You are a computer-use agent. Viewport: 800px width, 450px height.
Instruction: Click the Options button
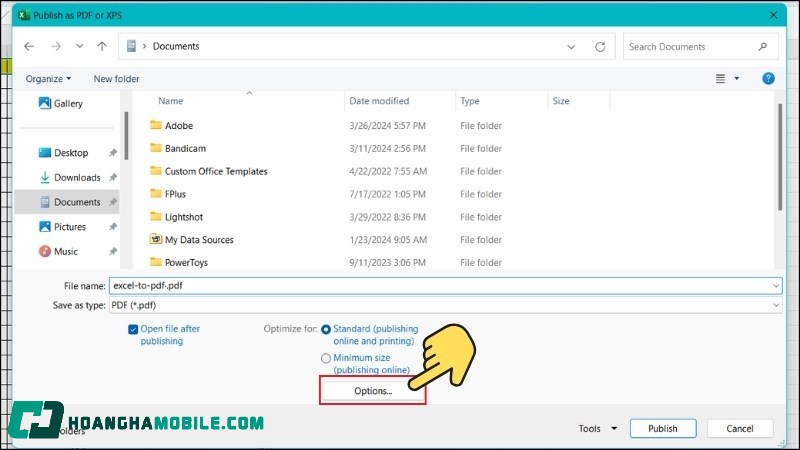click(x=373, y=391)
